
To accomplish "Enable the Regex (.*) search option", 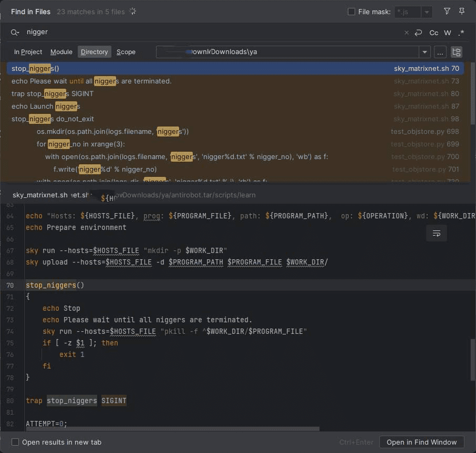I will click(x=461, y=33).
